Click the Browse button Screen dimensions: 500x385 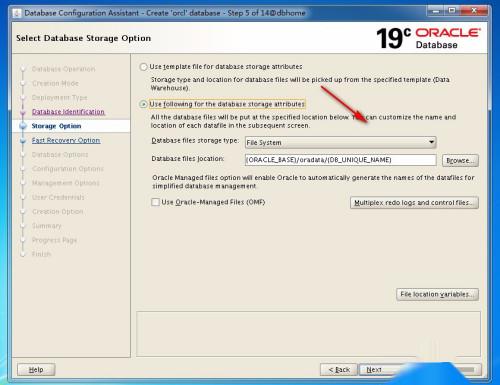pos(460,160)
